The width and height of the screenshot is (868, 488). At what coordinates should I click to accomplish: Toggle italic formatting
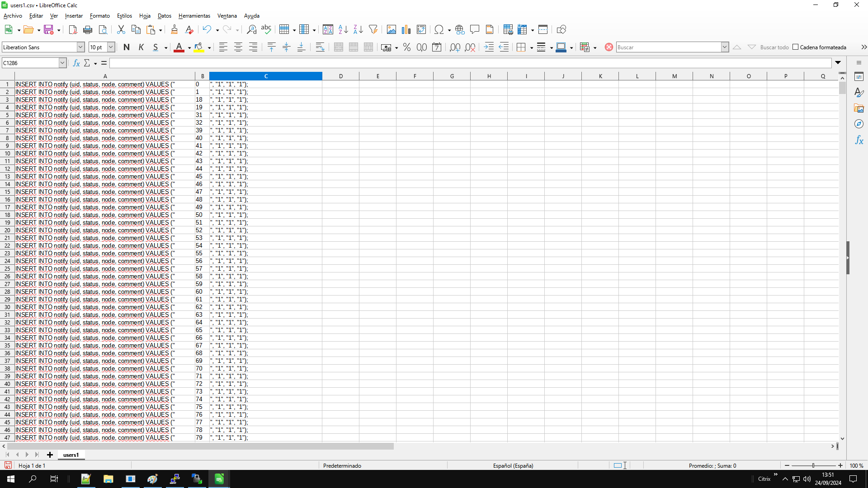pyautogui.click(x=141, y=47)
